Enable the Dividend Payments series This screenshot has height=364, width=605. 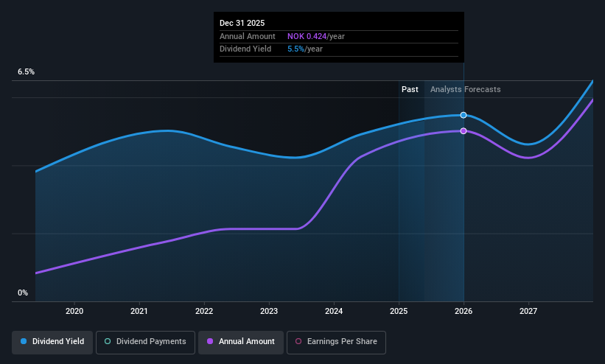coord(145,343)
